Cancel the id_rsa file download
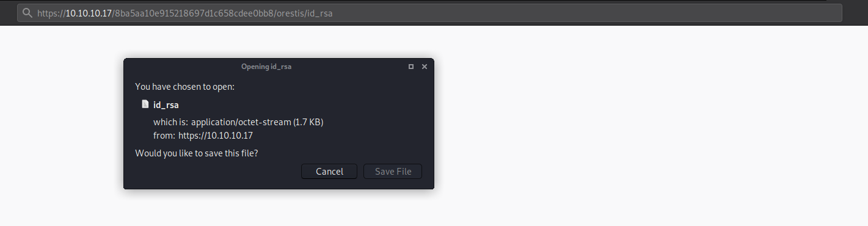Image resolution: width=868 pixels, height=226 pixels. tap(329, 172)
